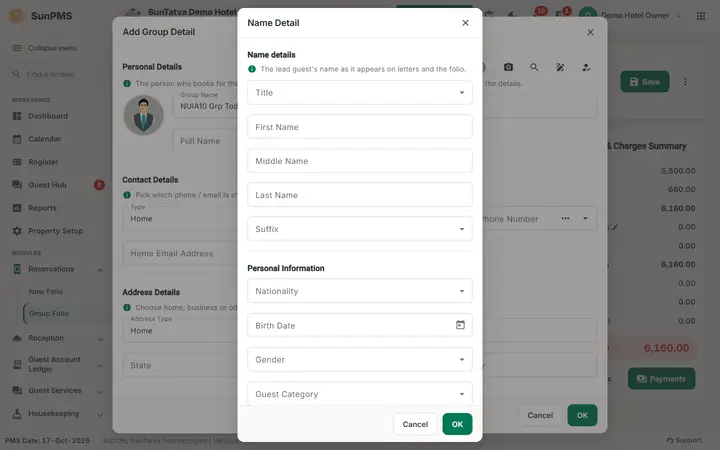Click the Last Name field
Image resolution: width=720 pixels, height=450 pixels.
[x=360, y=195]
